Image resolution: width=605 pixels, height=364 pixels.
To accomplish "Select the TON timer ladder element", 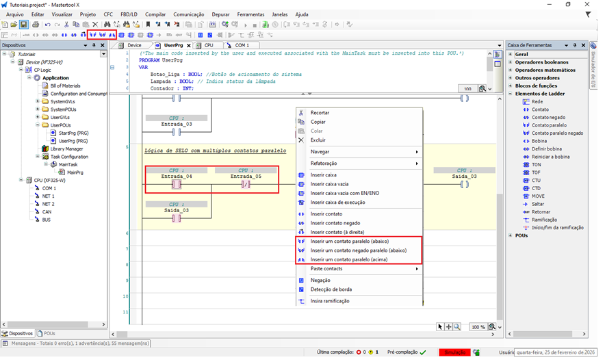I will (537, 165).
